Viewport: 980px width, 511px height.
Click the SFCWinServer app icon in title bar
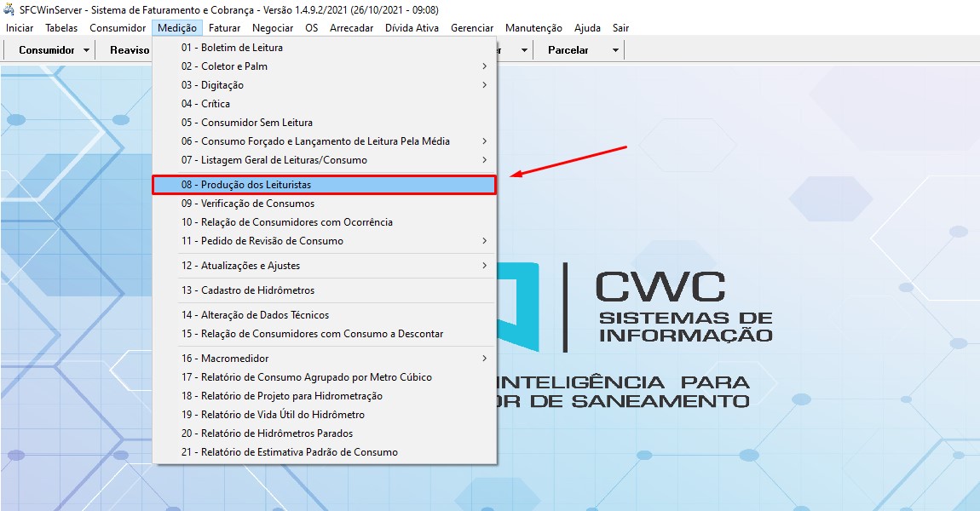tap(10, 9)
